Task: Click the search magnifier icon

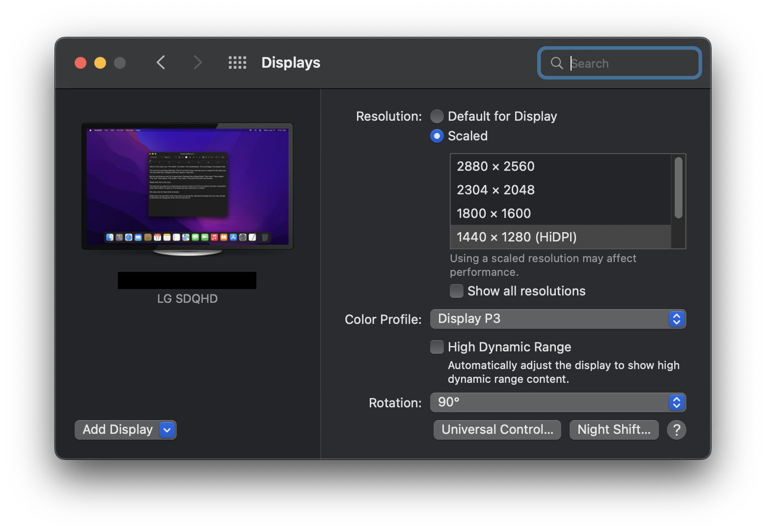Action: tap(557, 63)
